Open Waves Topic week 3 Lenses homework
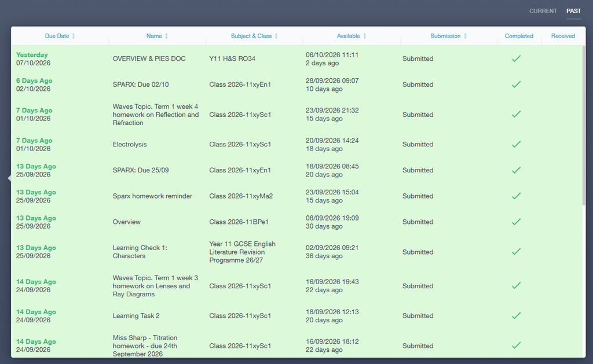This screenshot has width=593, height=364. click(155, 286)
